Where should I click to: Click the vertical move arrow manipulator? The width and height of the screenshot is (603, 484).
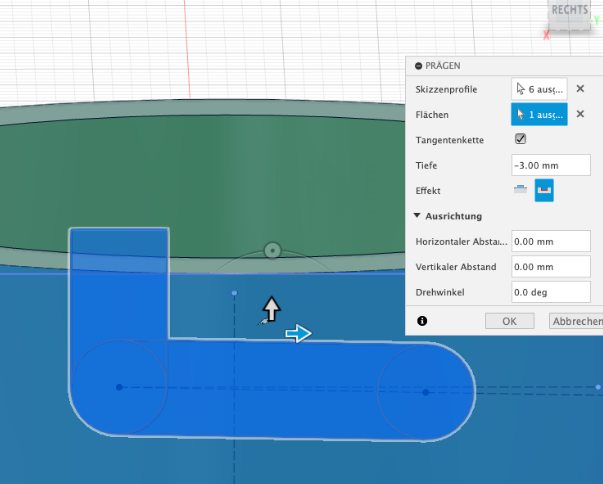pos(271,307)
